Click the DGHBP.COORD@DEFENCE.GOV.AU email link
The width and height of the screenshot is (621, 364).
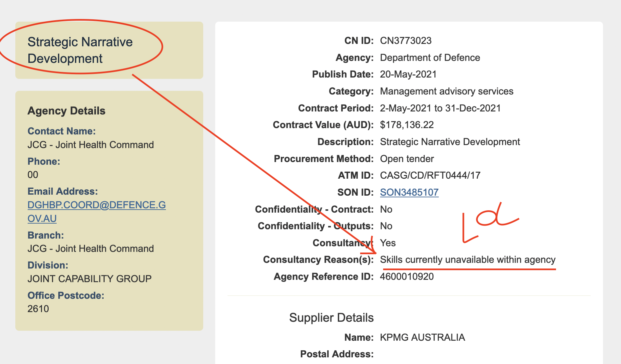(x=96, y=205)
